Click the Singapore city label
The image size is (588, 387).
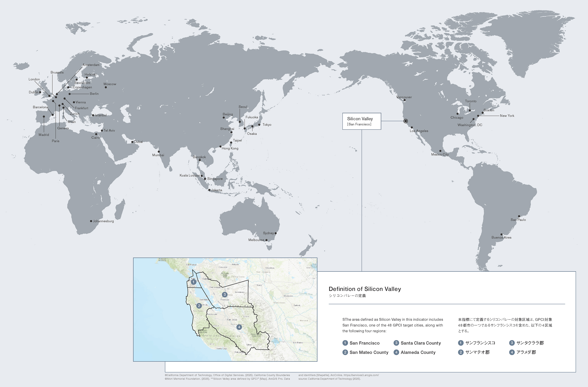pyautogui.click(x=215, y=179)
